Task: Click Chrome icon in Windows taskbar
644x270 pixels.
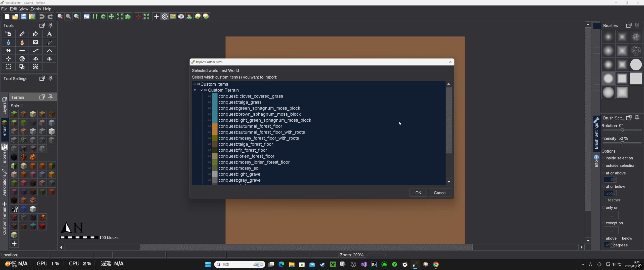Action: 436,264
